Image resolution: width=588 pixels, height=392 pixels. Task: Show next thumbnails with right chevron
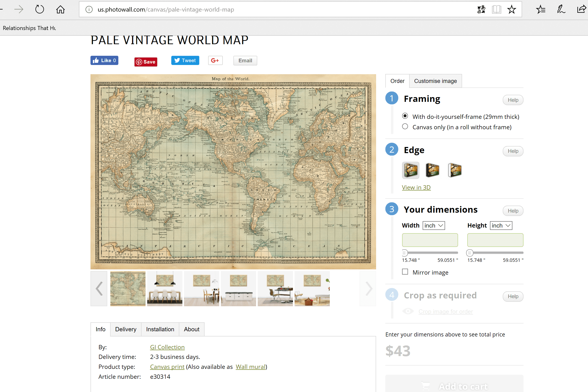point(368,289)
